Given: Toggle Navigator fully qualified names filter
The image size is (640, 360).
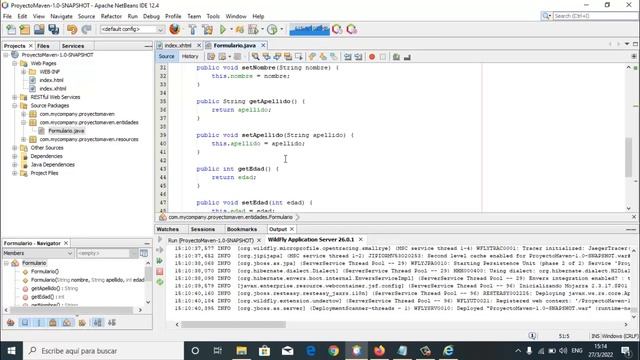Looking at the screenshot, I should 82,323.
